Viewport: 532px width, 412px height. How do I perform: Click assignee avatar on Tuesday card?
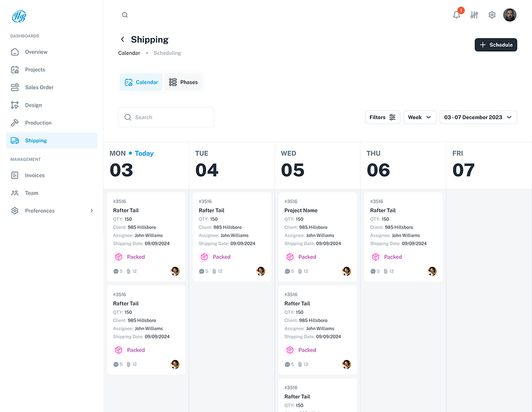(261, 271)
